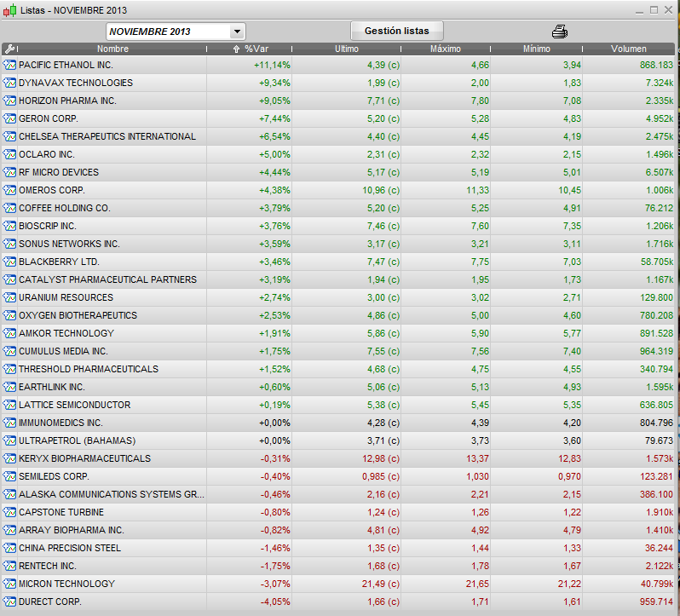Image resolution: width=680 pixels, height=616 pixels.
Task: Sort by the %Var column header
Action: (x=256, y=49)
